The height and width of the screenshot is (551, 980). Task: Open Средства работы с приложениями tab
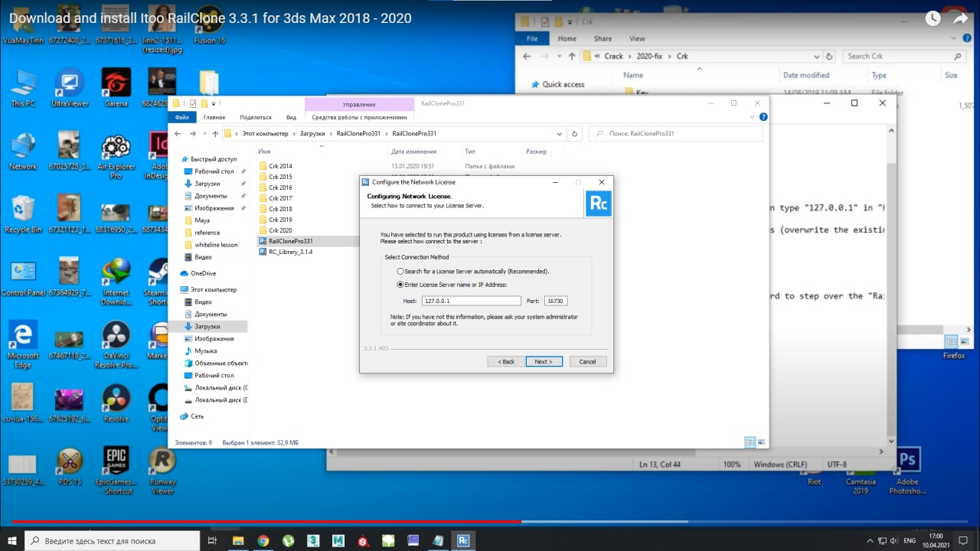pyautogui.click(x=359, y=117)
